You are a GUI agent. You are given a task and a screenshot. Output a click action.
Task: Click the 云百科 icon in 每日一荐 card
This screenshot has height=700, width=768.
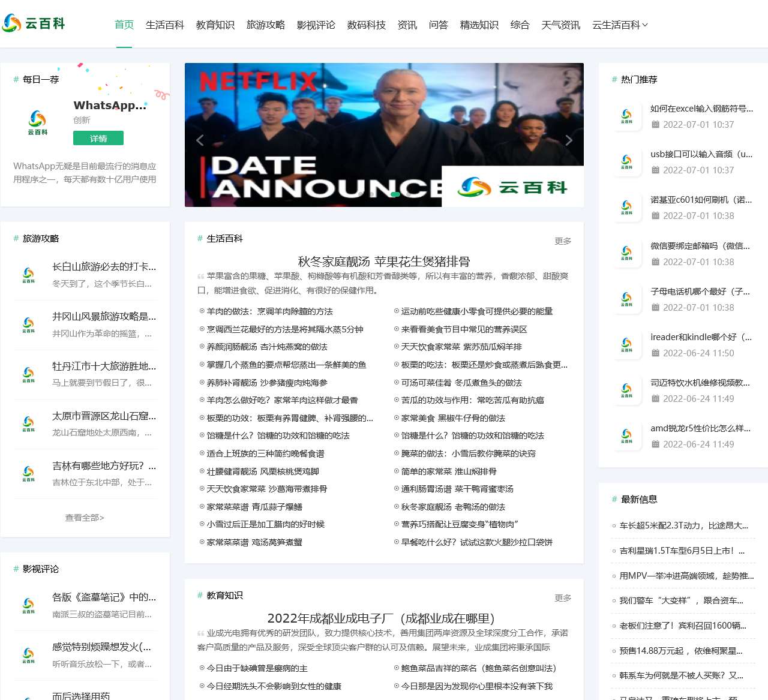pos(37,122)
